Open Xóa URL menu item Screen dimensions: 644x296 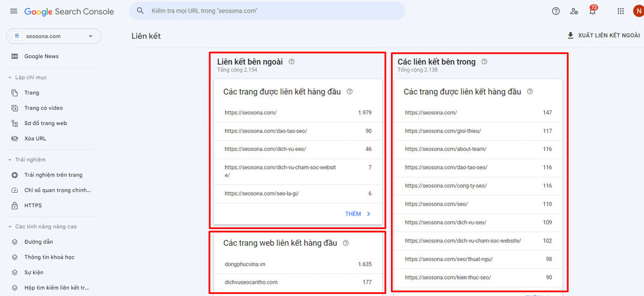35,139
